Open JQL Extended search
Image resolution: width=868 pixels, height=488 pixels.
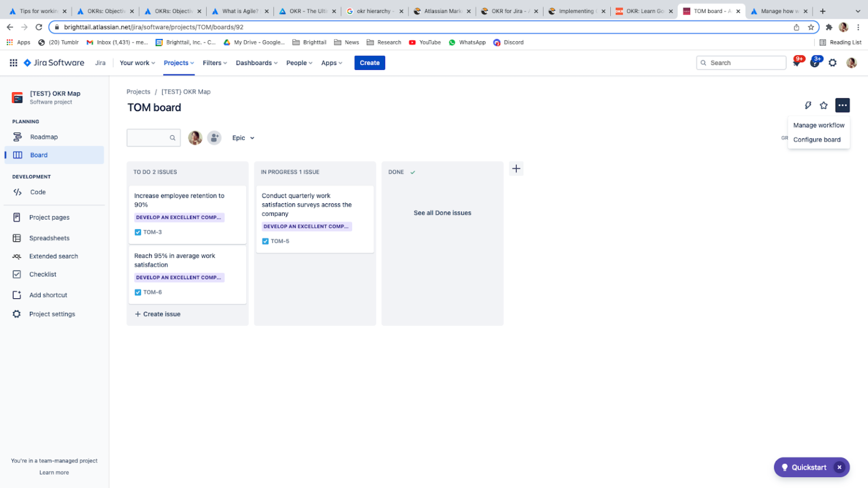pos(54,256)
